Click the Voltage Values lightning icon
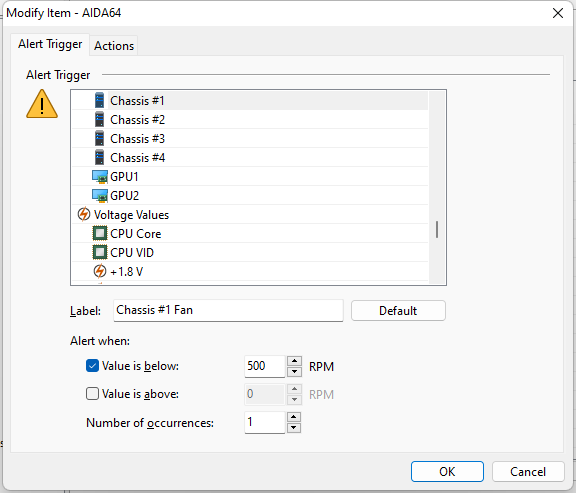The height and width of the screenshot is (493, 576). point(84,214)
